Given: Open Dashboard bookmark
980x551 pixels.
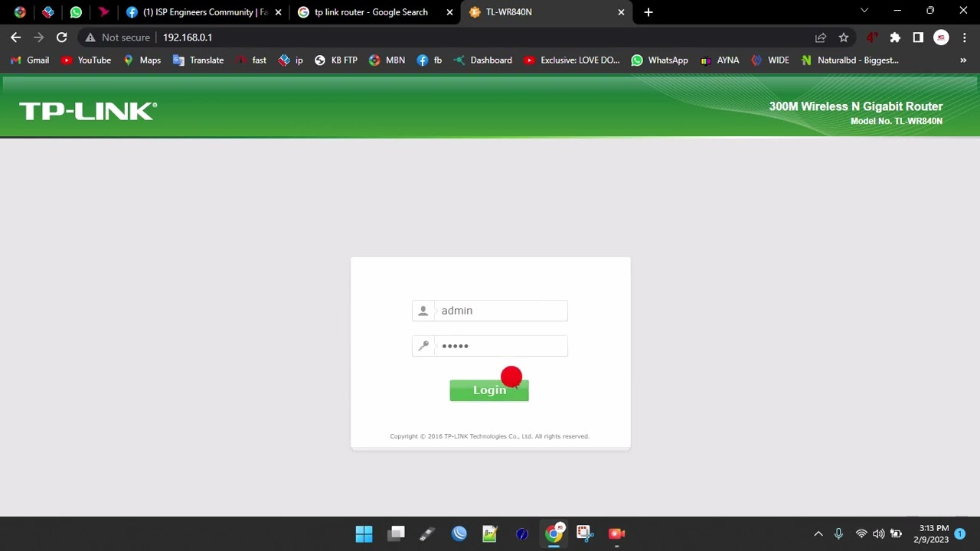Looking at the screenshot, I should pyautogui.click(x=482, y=60).
